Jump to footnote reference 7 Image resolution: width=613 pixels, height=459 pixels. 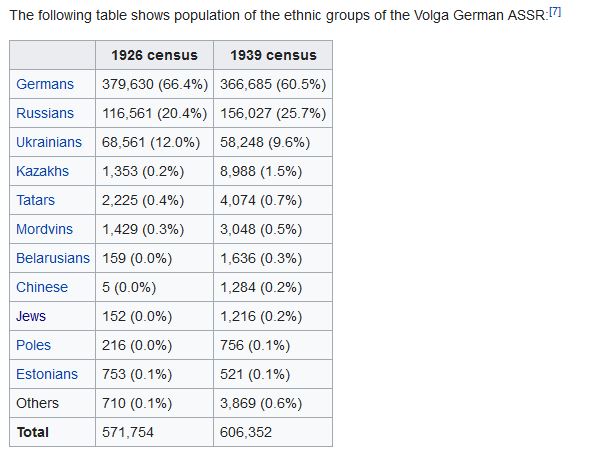tap(555, 11)
